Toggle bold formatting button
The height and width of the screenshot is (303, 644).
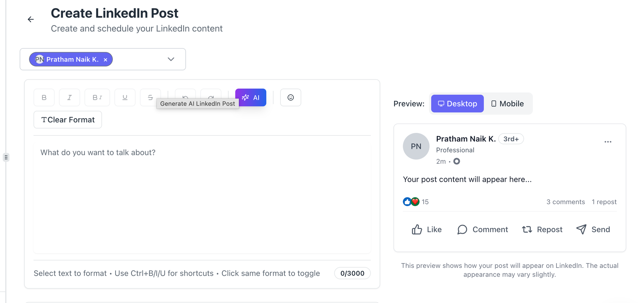click(x=44, y=98)
